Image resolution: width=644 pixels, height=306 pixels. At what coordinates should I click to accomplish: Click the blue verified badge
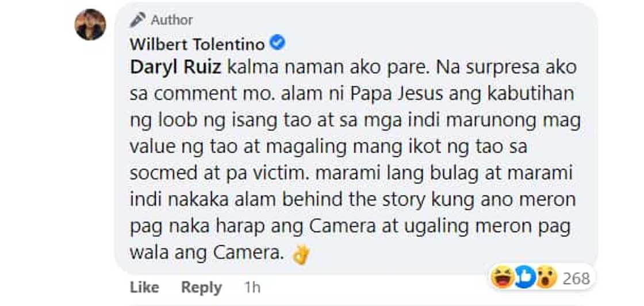coord(278,43)
